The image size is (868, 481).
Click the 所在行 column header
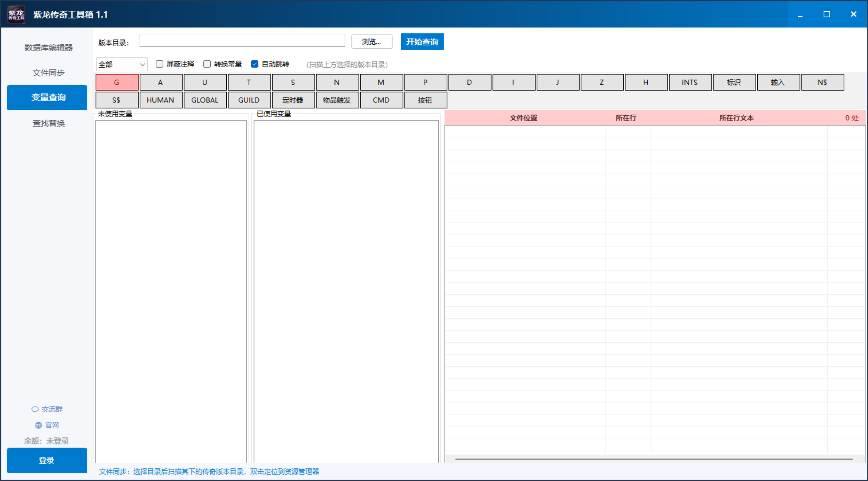click(626, 118)
